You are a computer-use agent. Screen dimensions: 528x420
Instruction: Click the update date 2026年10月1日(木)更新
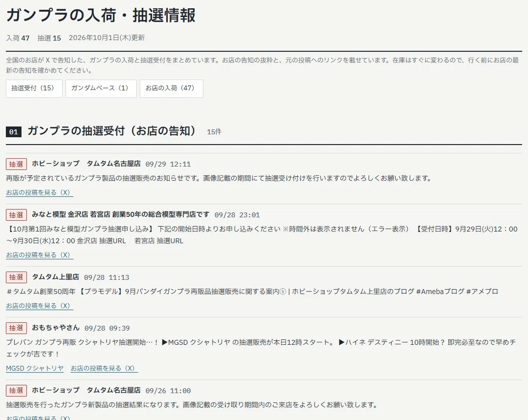tap(107, 38)
